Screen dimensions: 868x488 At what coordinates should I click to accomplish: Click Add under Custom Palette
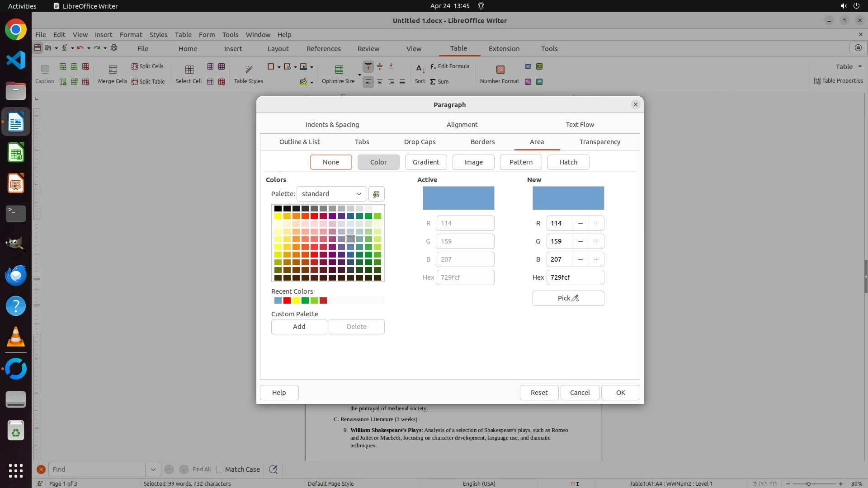click(299, 327)
